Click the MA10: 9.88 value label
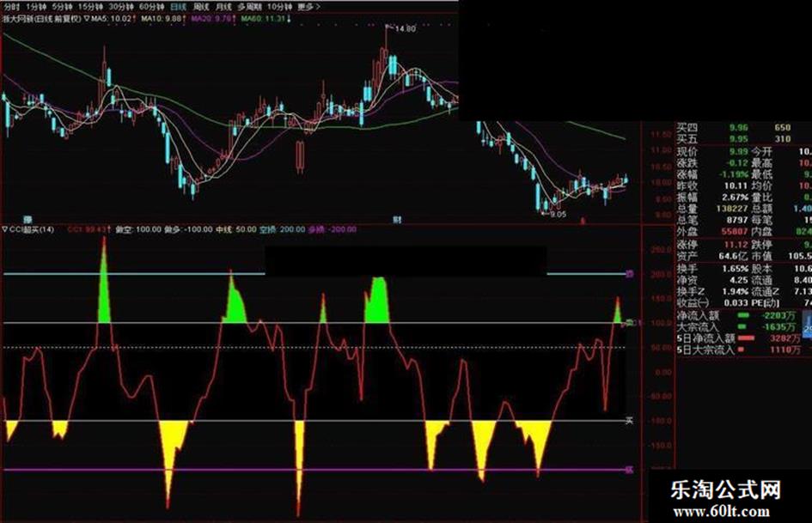 163,19
